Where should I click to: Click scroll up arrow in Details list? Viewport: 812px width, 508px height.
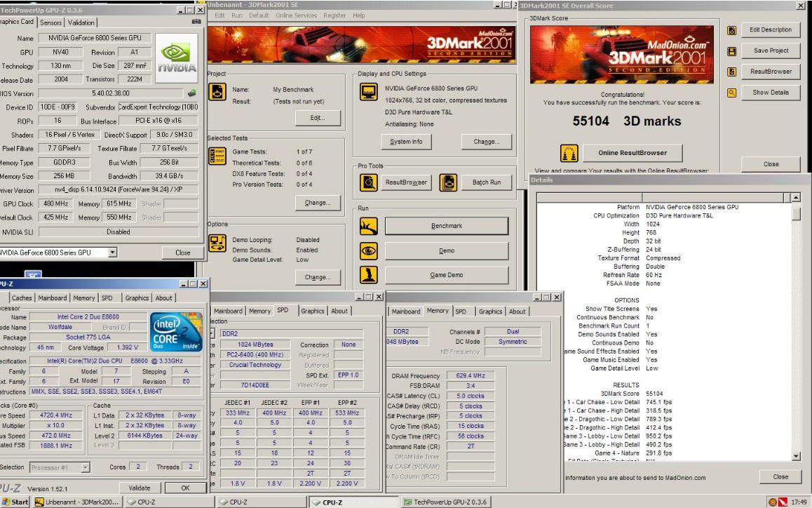click(796, 197)
